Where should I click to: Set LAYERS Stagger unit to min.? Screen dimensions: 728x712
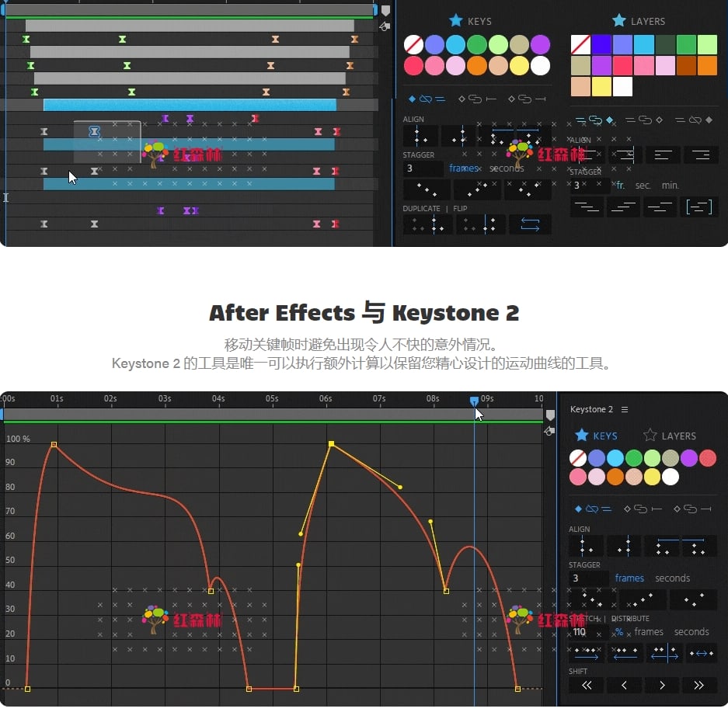coord(670,185)
